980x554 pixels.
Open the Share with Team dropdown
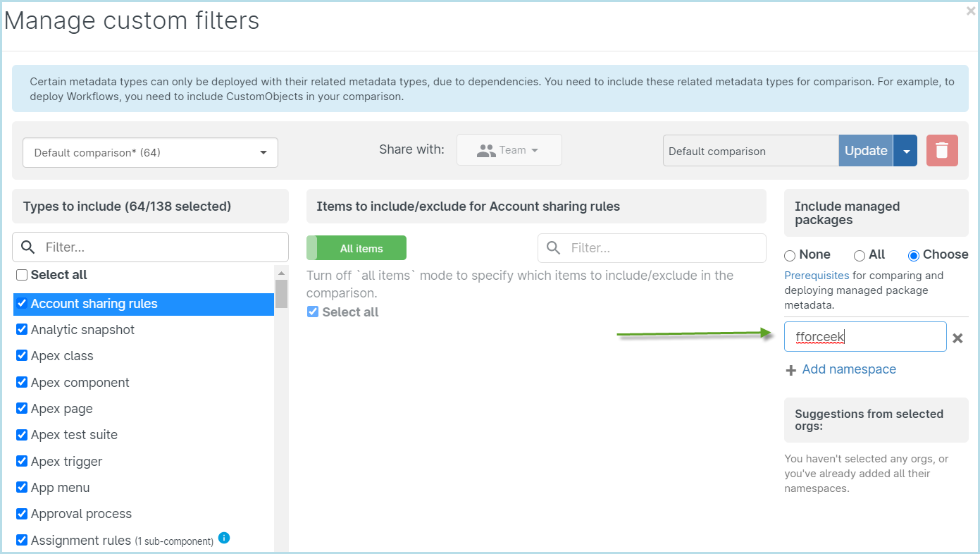tap(509, 150)
